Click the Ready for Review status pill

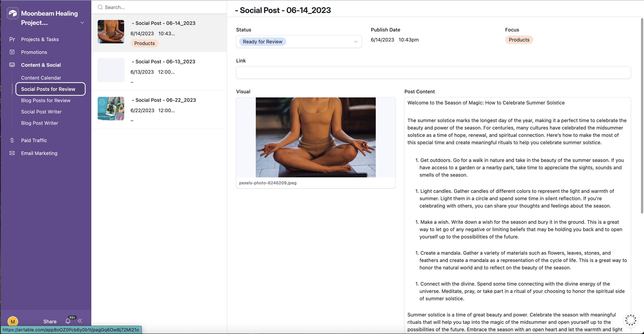click(263, 42)
